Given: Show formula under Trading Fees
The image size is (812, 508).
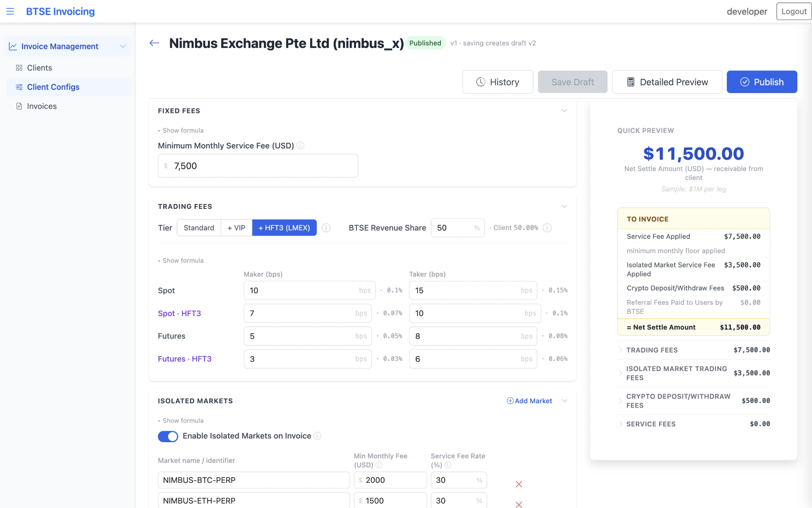Looking at the screenshot, I should point(181,261).
